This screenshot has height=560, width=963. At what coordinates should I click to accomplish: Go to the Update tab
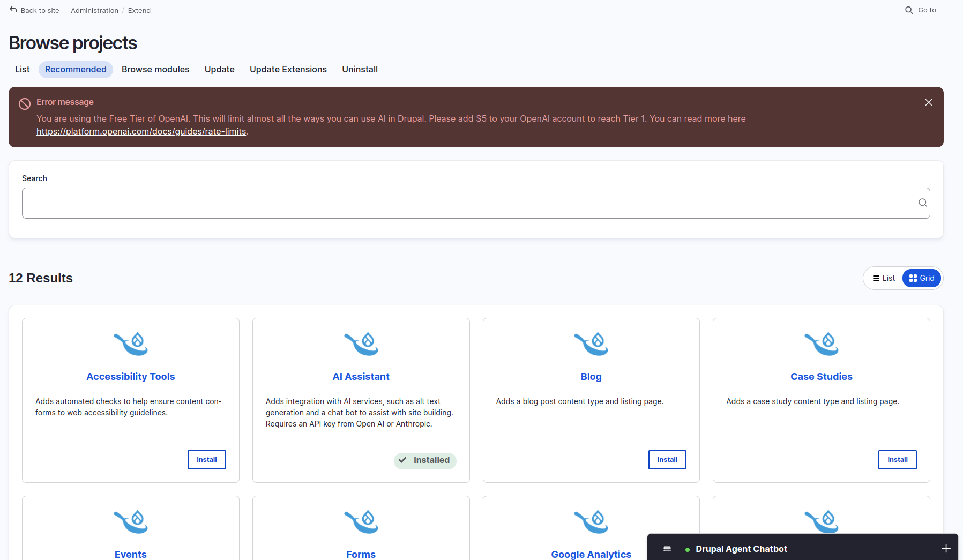click(x=220, y=70)
